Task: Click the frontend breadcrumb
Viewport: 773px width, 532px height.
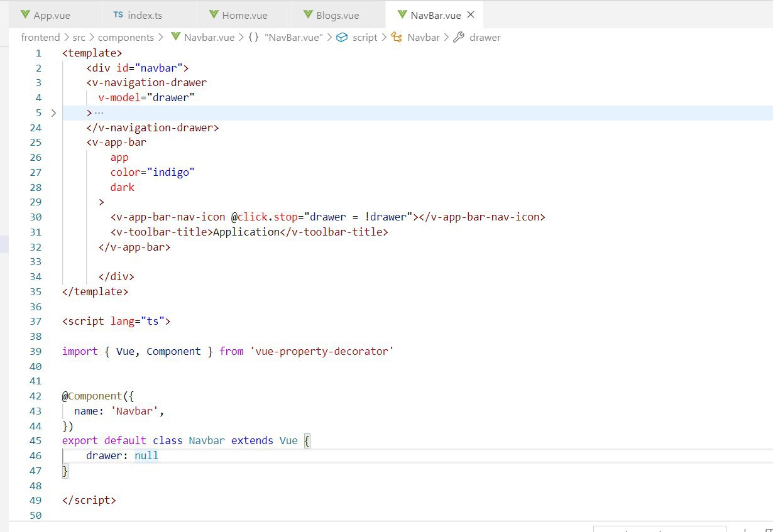Action: click(x=40, y=37)
